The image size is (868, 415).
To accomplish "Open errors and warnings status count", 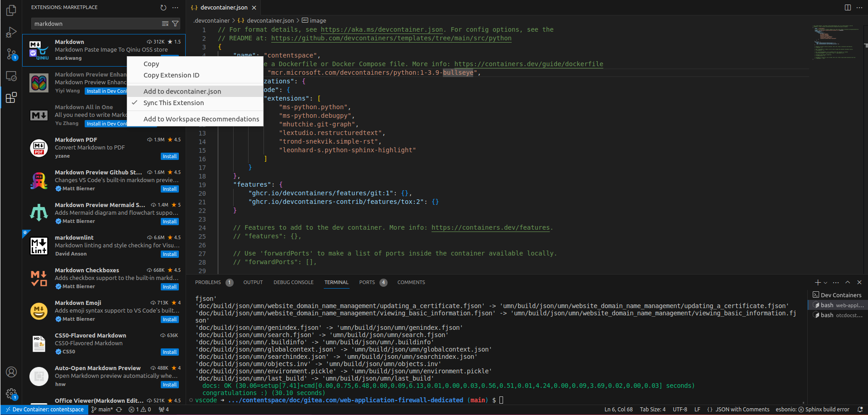I will pos(140,410).
